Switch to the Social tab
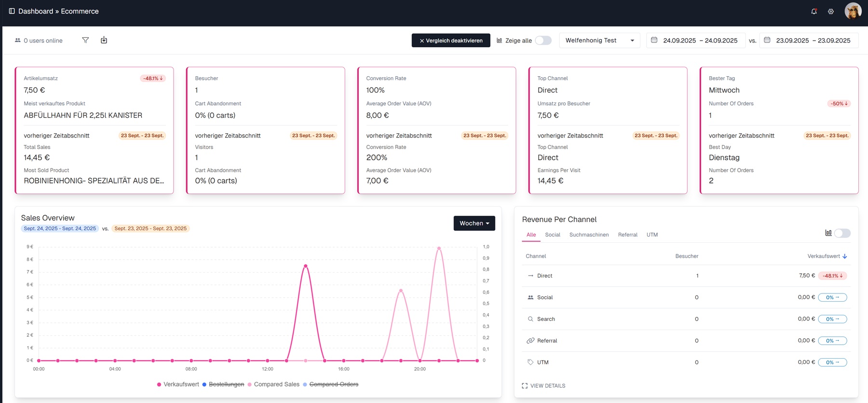Image resolution: width=868 pixels, height=403 pixels. 552,235
